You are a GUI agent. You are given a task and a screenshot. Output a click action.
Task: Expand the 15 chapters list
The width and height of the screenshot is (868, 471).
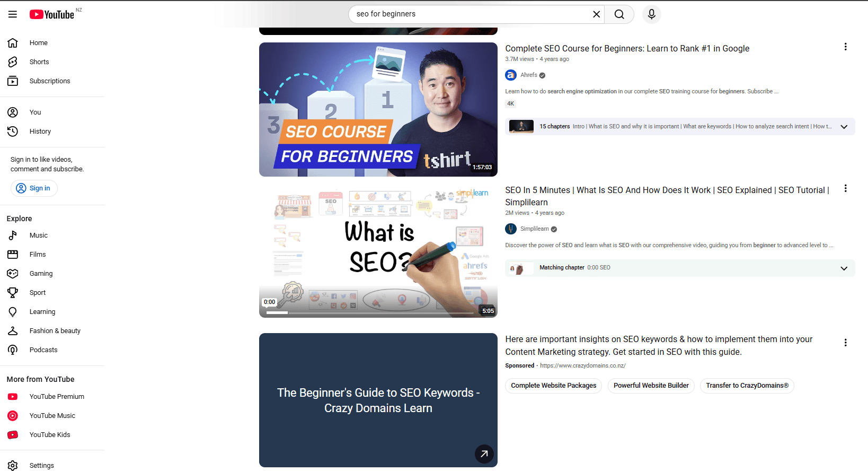[844, 127]
